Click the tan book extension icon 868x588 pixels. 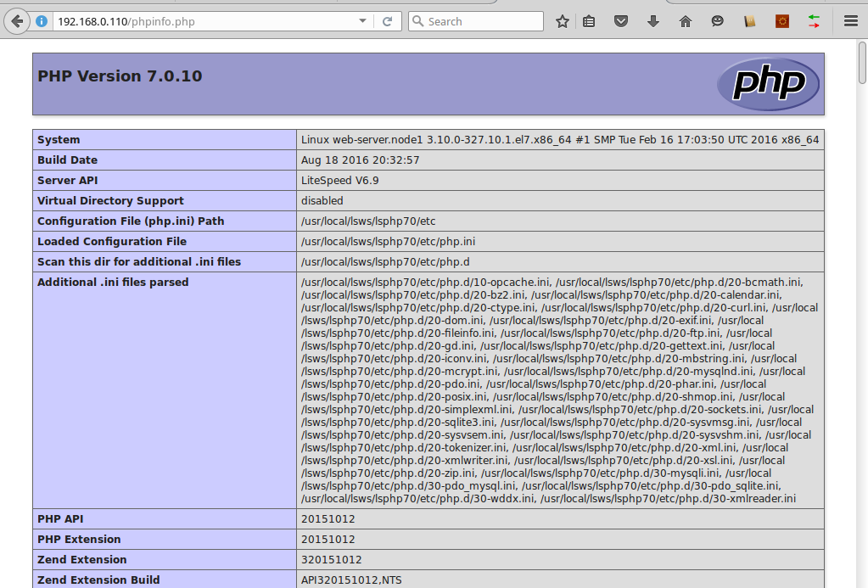click(x=749, y=21)
